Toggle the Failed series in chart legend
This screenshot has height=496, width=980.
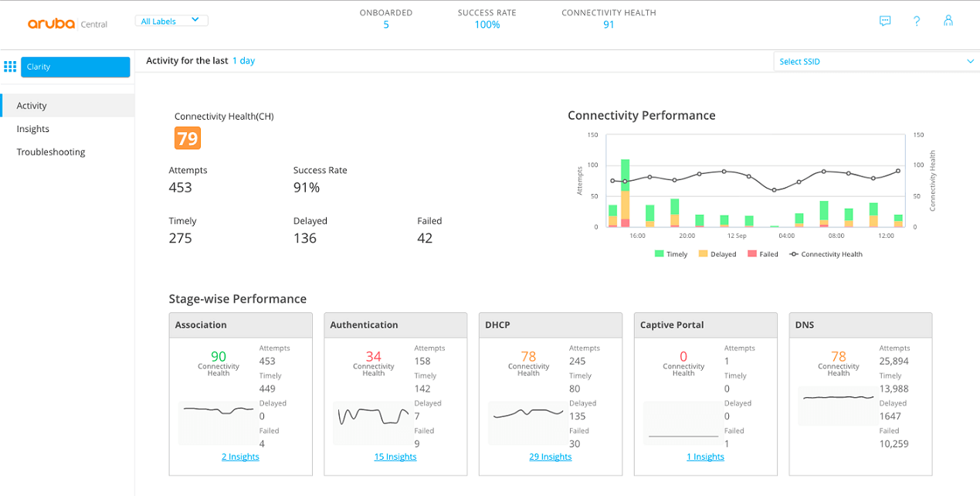coord(762,254)
